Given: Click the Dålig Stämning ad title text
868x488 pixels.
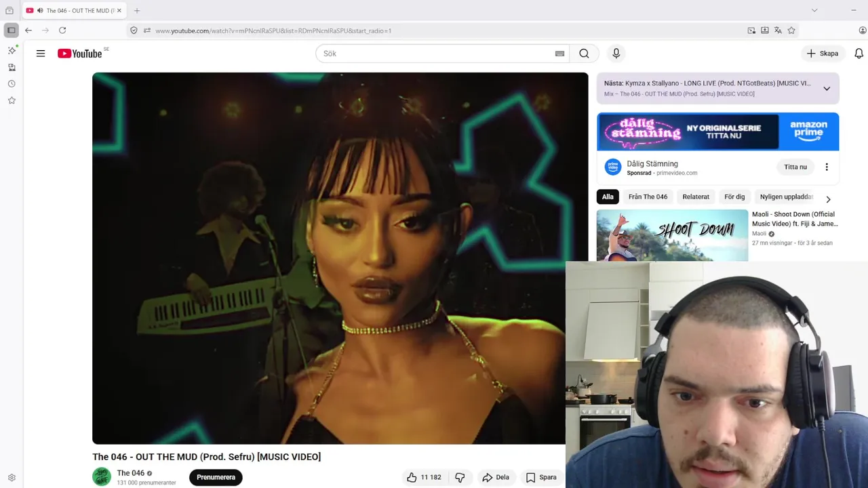Looking at the screenshot, I should [652, 163].
